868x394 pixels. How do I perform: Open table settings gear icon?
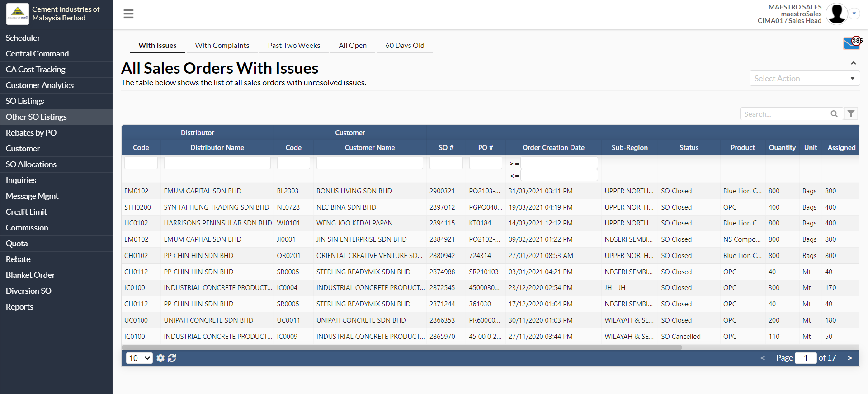pos(160,358)
